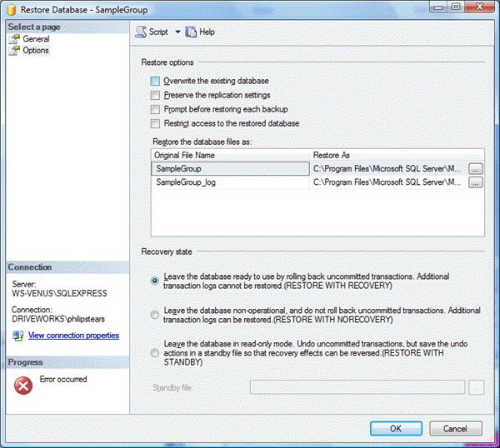Select RESTORE WITH NORECOVERY option
Viewport: 500px width, 448px height.
coord(155,315)
